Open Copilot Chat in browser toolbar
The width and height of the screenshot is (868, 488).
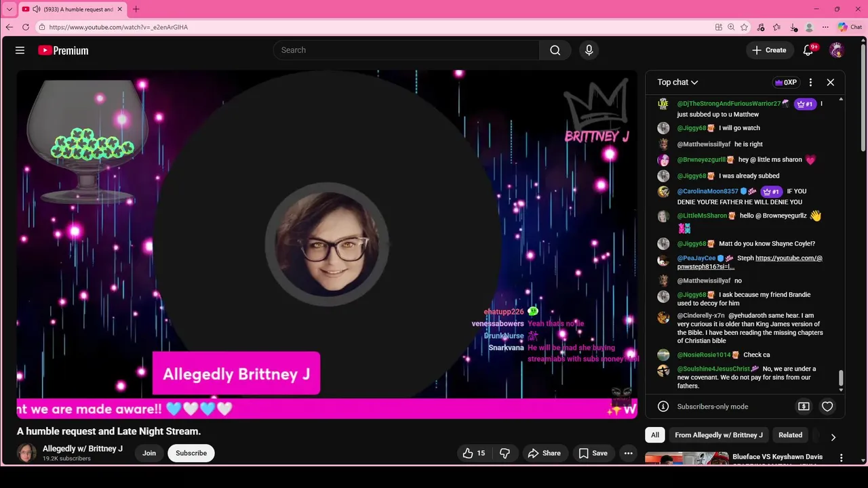[850, 27]
